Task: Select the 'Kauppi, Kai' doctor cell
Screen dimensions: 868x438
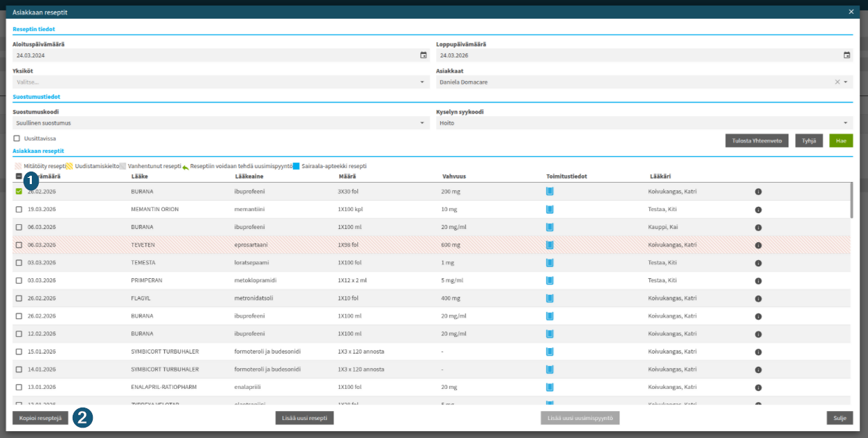Action: (663, 227)
